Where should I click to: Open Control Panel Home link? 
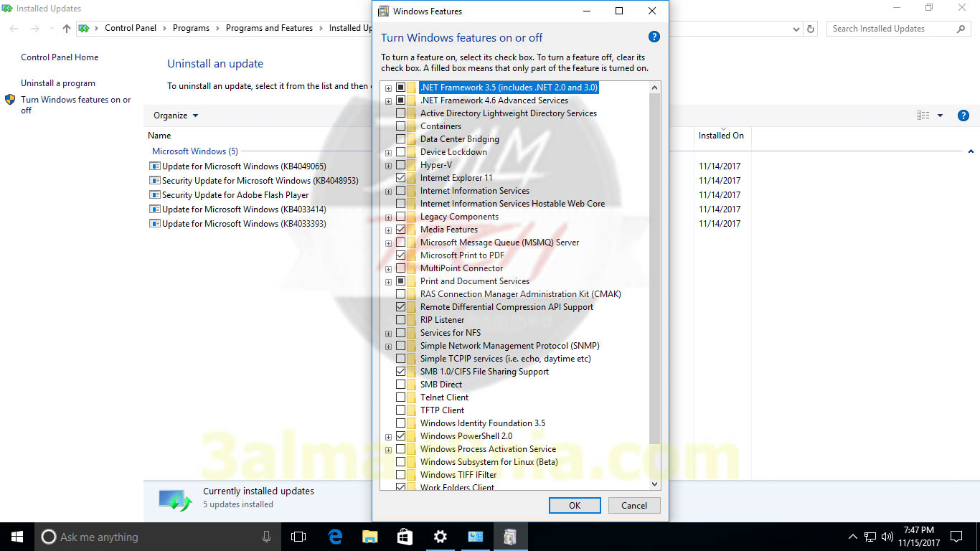tap(60, 57)
